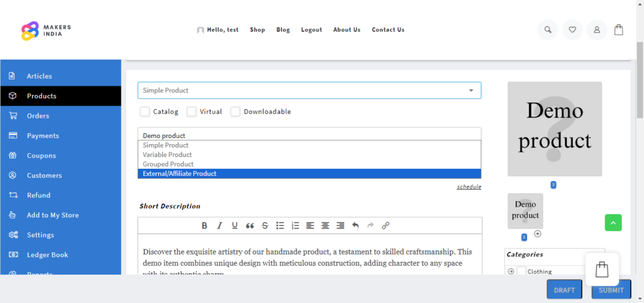Click the SUBMIT button
The width and height of the screenshot is (644, 303).
611,290
